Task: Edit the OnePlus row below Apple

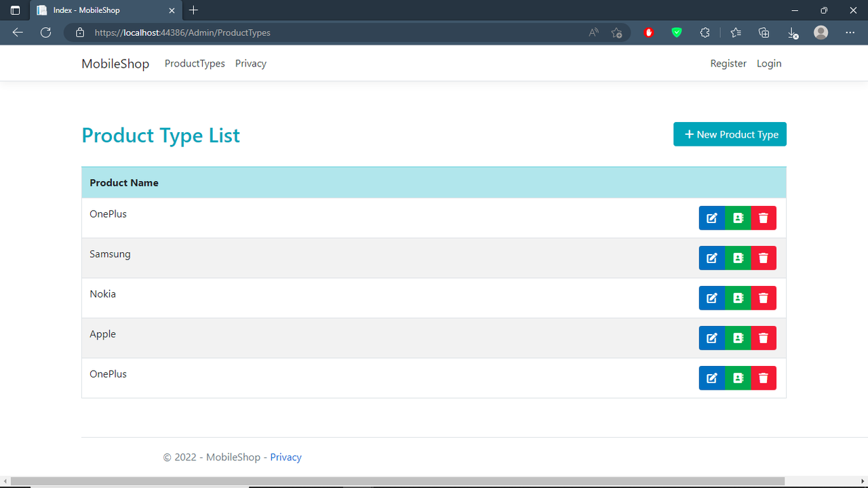Action: coord(712,378)
